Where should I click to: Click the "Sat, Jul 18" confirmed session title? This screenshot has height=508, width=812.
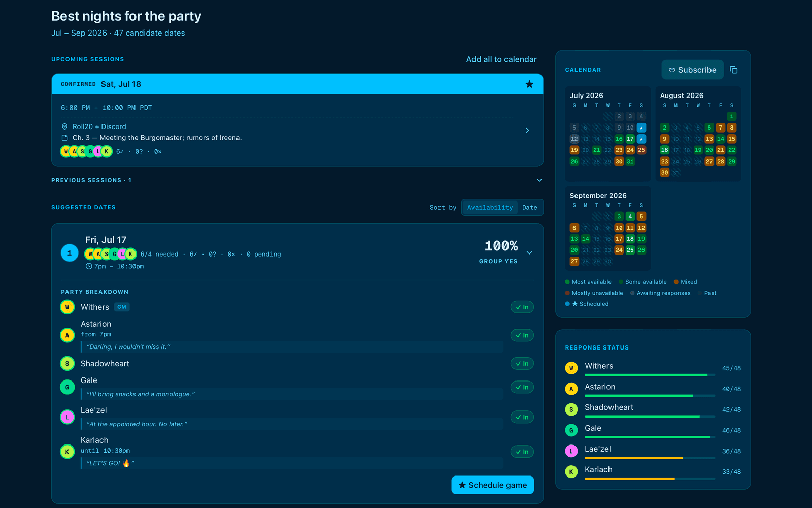[x=121, y=84]
